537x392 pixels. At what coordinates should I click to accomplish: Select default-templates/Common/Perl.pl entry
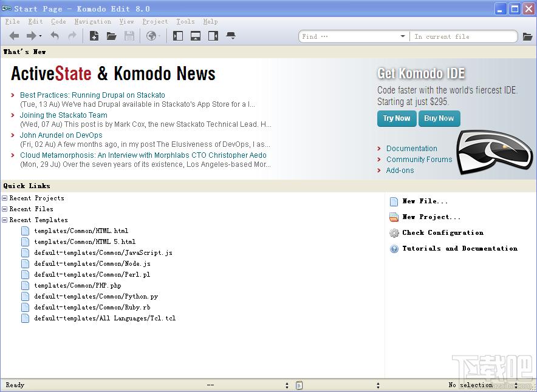(x=92, y=275)
